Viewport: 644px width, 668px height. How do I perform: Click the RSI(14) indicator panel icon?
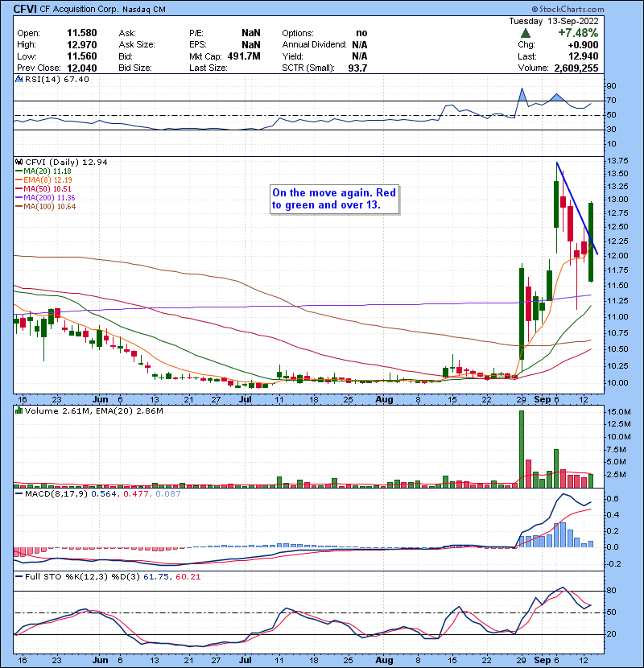tap(19, 79)
